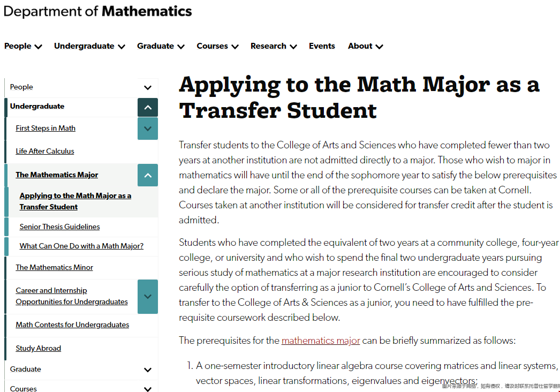Expand the People sidebar section chevron
This screenshot has width=560, height=392.
click(148, 87)
